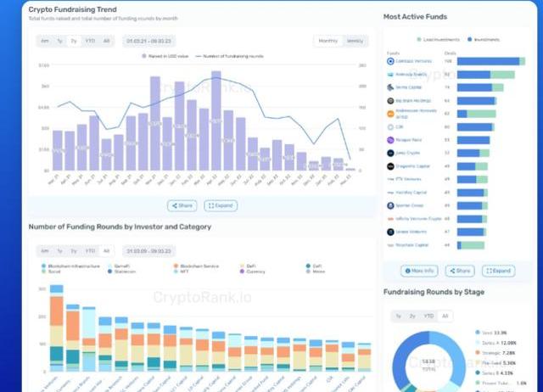Select YTD range in Crypto Fundraising Trend

click(x=89, y=41)
